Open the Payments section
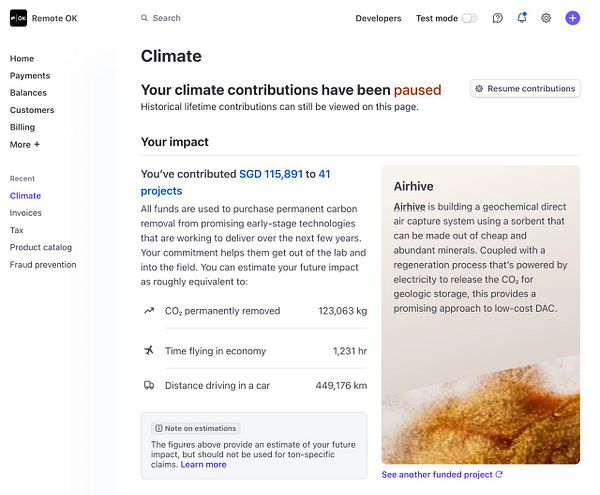 tap(30, 76)
